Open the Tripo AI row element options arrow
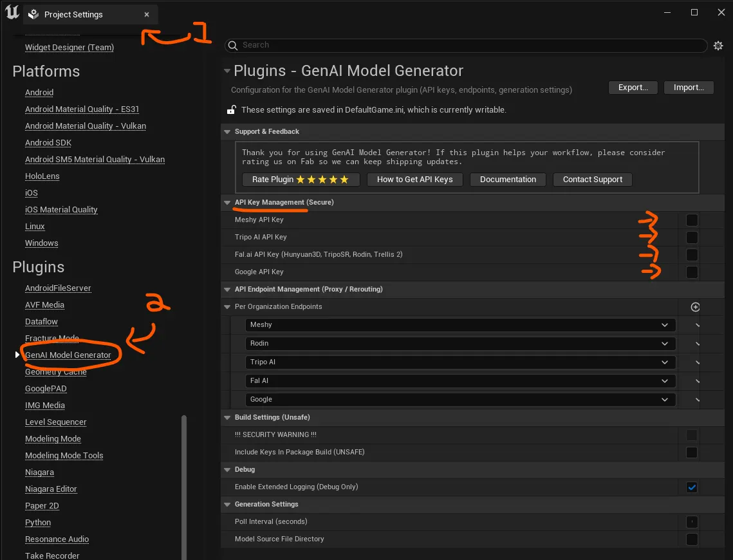This screenshot has height=560, width=733. [697, 362]
